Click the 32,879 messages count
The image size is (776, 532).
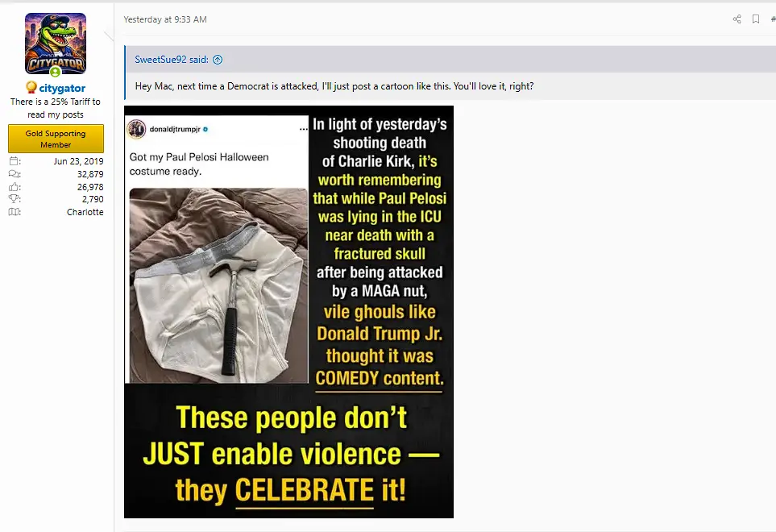[x=90, y=174]
